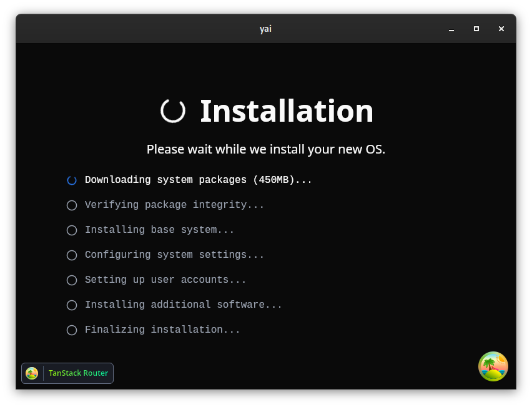Select the Installing additional software step text
This screenshot has width=532, height=407.
point(184,305)
